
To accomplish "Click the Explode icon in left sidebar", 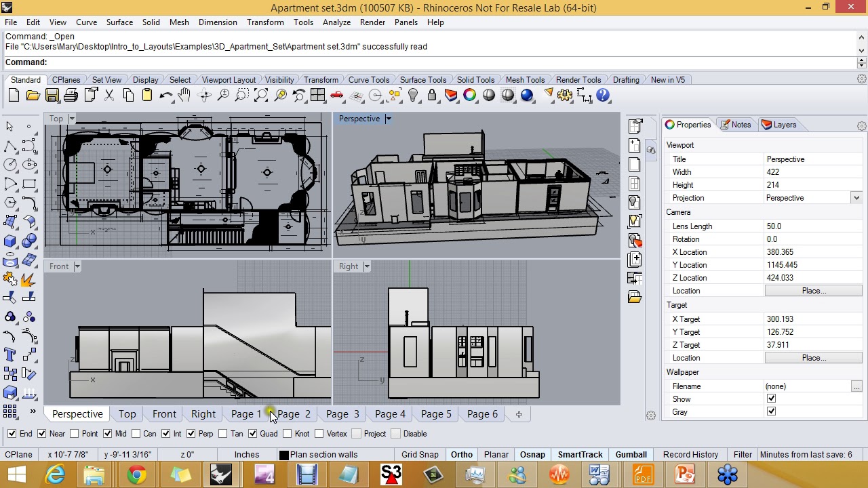I will [29, 279].
